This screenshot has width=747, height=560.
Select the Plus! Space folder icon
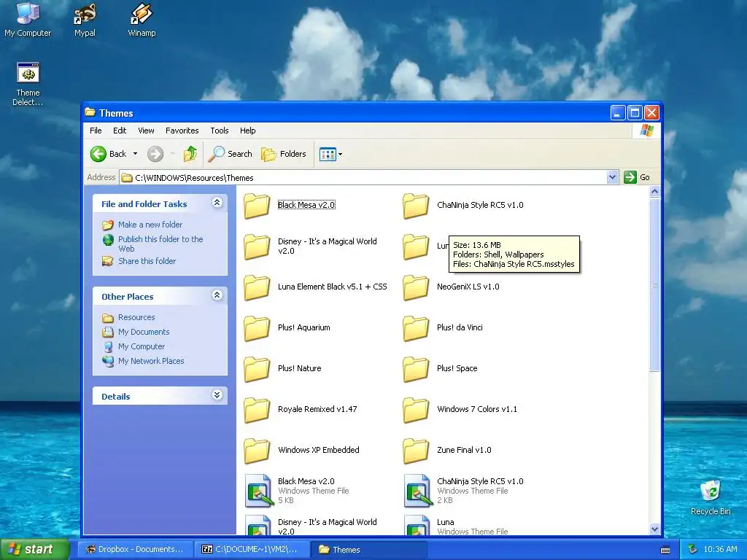tap(416, 369)
